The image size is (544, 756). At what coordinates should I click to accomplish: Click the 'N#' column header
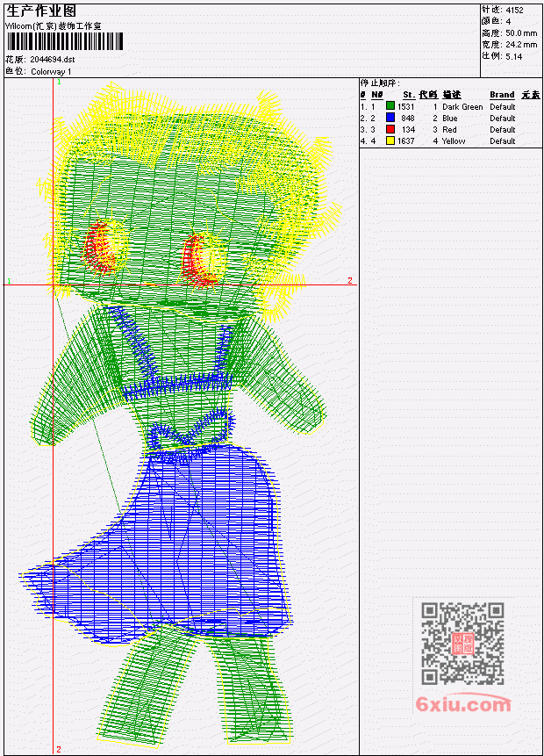coord(377,95)
